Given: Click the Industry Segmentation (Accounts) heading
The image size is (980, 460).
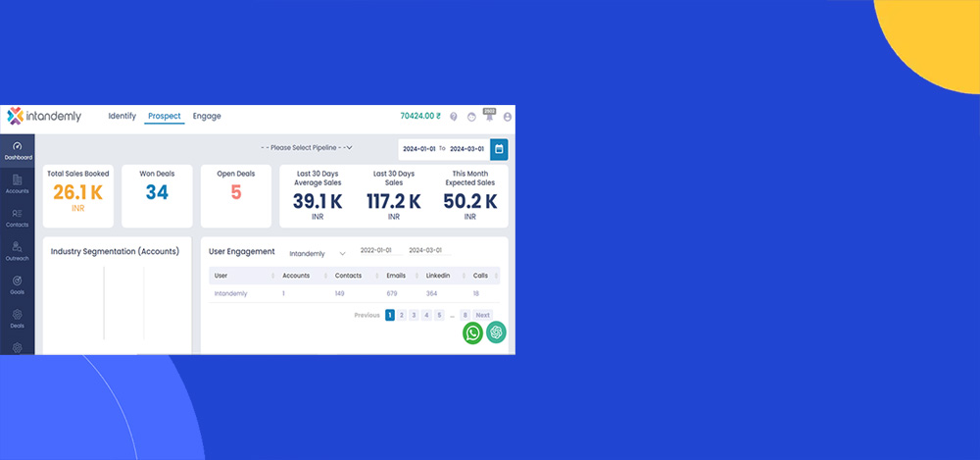Looking at the screenshot, I should 115,252.
